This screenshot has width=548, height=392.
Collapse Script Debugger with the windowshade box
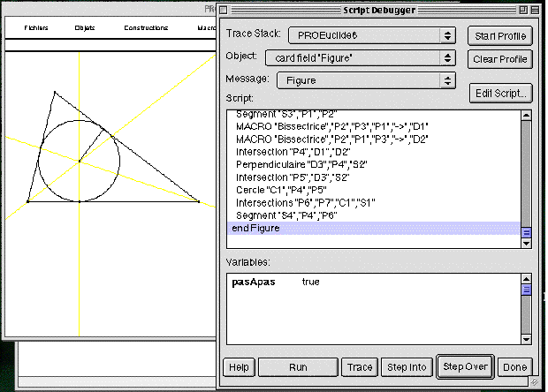click(x=532, y=10)
